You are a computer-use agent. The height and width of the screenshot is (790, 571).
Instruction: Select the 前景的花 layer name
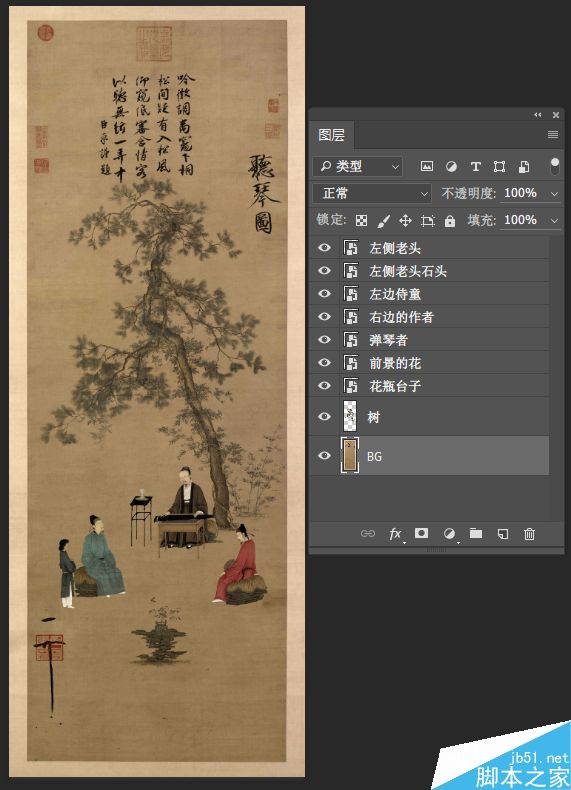tap(395, 363)
